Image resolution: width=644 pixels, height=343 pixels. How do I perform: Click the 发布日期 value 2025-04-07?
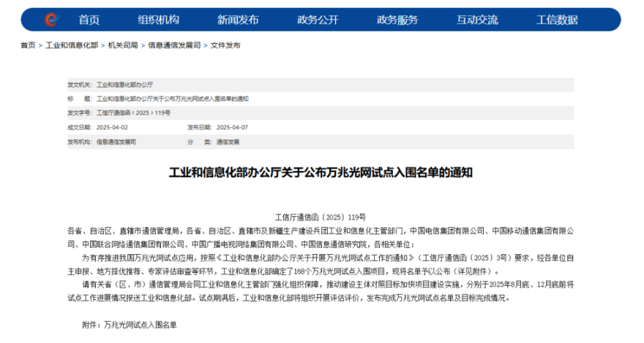pyautogui.click(x=233, y=127)
